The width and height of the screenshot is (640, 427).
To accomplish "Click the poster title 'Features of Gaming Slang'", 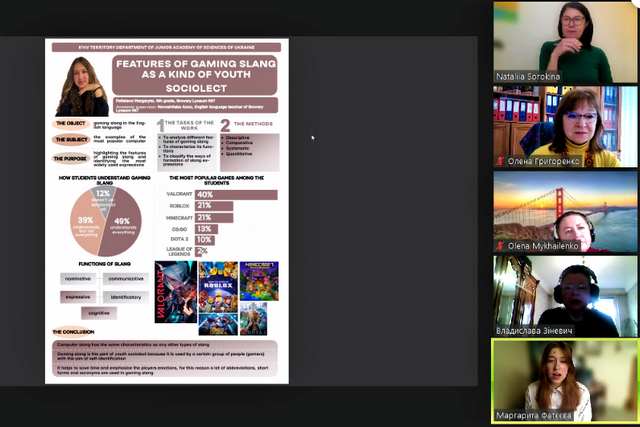I will coord(196,74).
